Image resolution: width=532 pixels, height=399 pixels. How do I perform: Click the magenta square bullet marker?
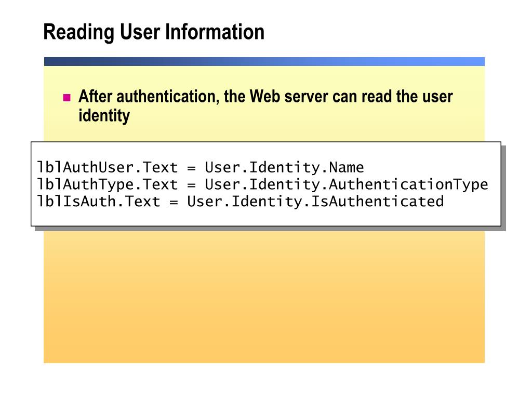[x=67, y=98]
